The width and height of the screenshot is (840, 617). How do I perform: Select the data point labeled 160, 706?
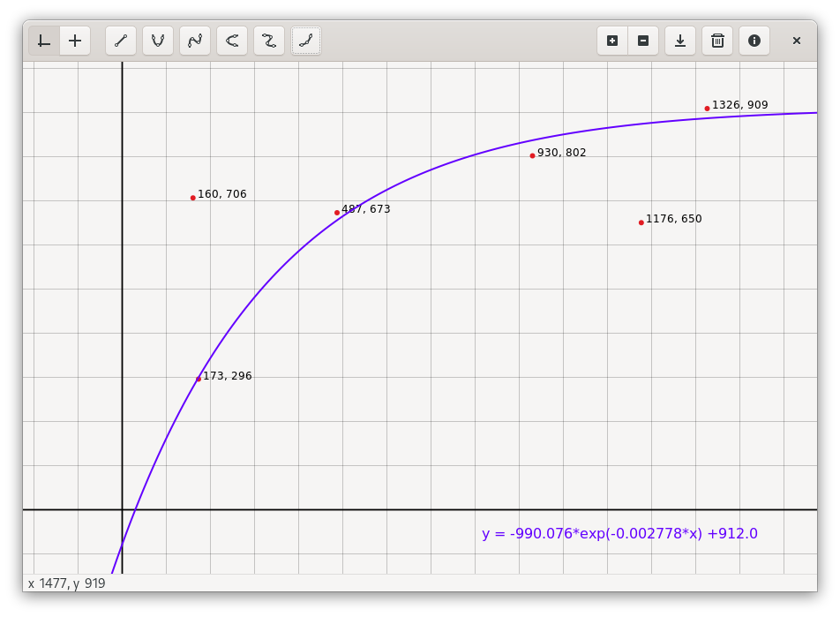(193, 198)
